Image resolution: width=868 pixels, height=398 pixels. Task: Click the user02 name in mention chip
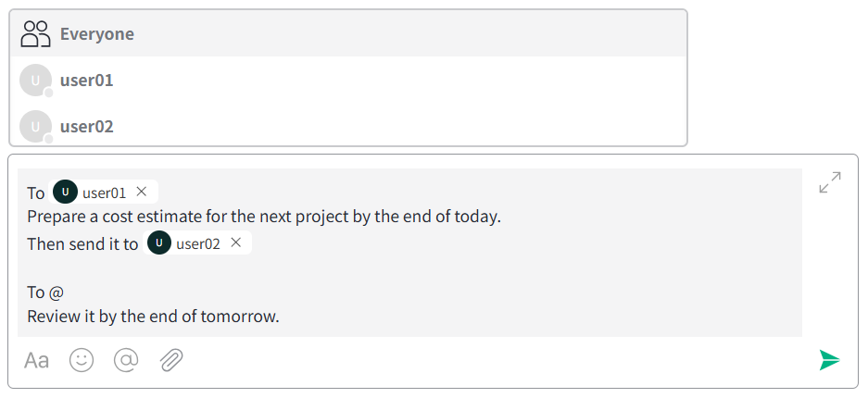[198, 243]
